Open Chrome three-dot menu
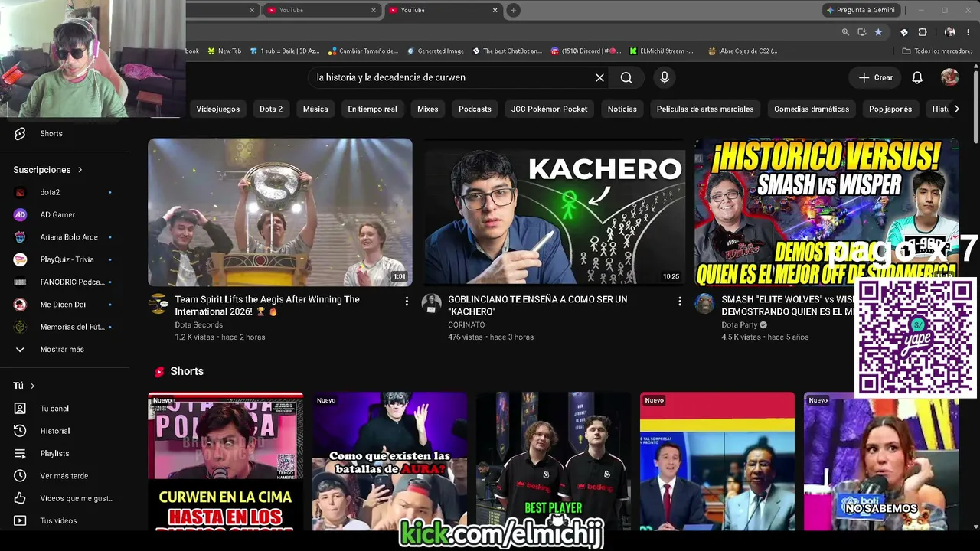 coord(969,32)
